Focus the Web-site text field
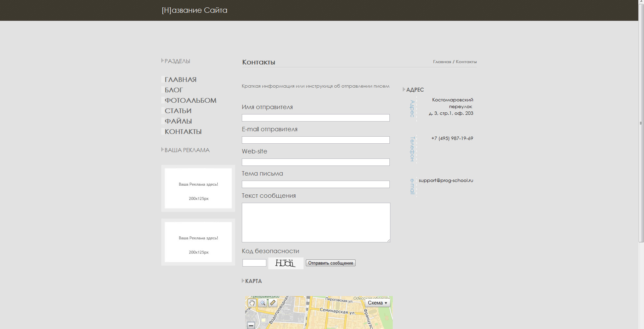 click(x=316, y=162)
